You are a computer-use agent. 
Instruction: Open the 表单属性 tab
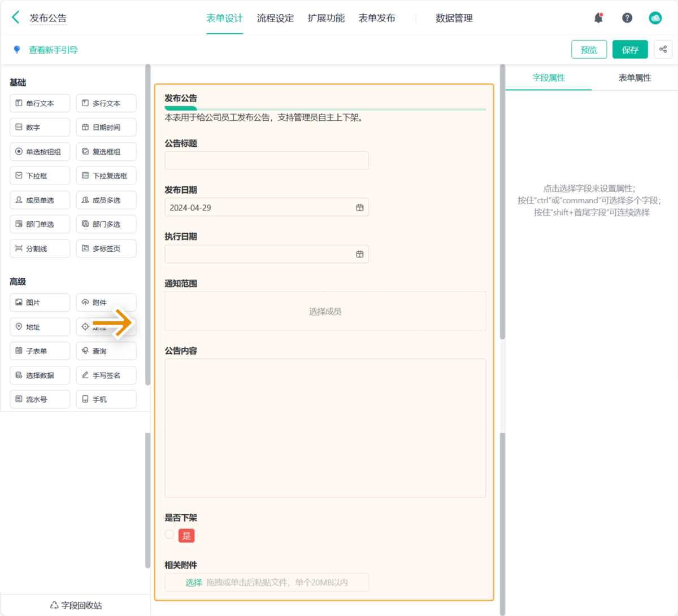(x=634, y=78)
